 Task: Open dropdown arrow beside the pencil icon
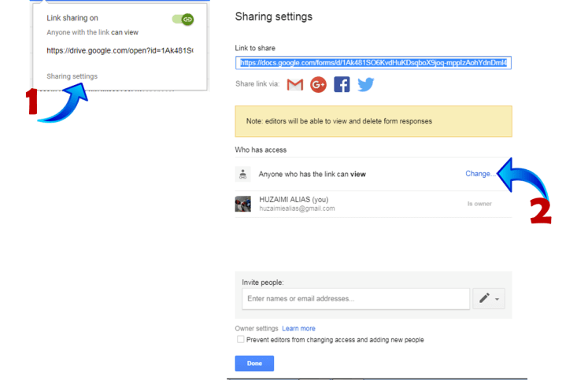[x=498, y=299]
